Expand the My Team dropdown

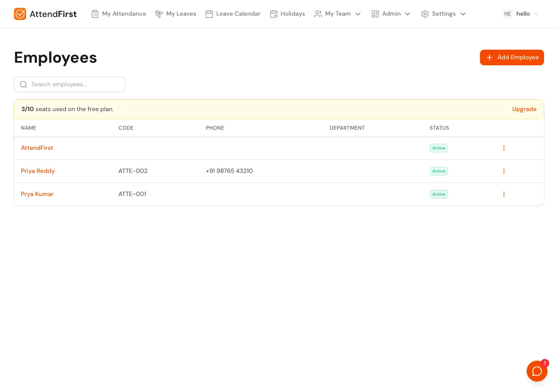coord(358,14)
